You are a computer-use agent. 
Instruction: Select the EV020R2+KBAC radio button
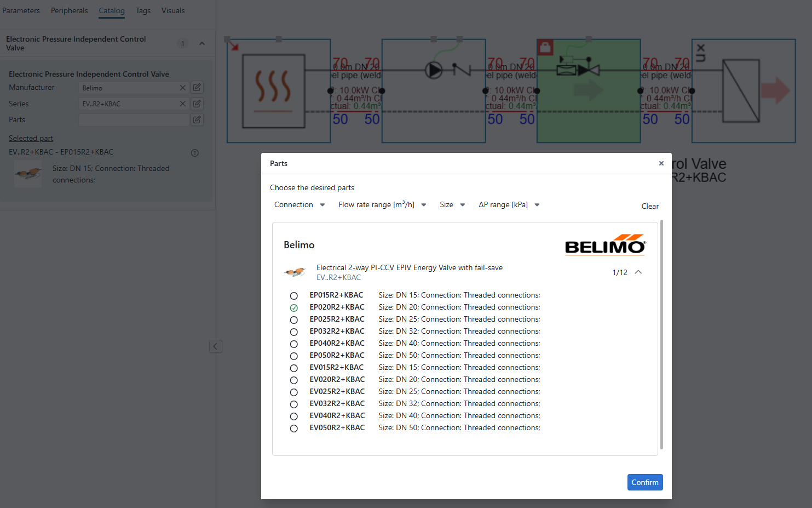pyautogui.click(x=294, y=380)
